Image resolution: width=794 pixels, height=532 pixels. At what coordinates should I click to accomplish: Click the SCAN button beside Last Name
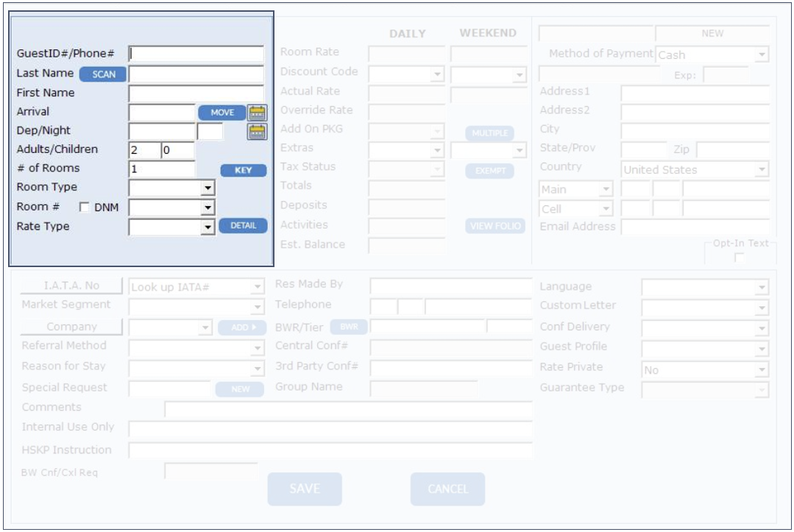click(x=103, y=74)
